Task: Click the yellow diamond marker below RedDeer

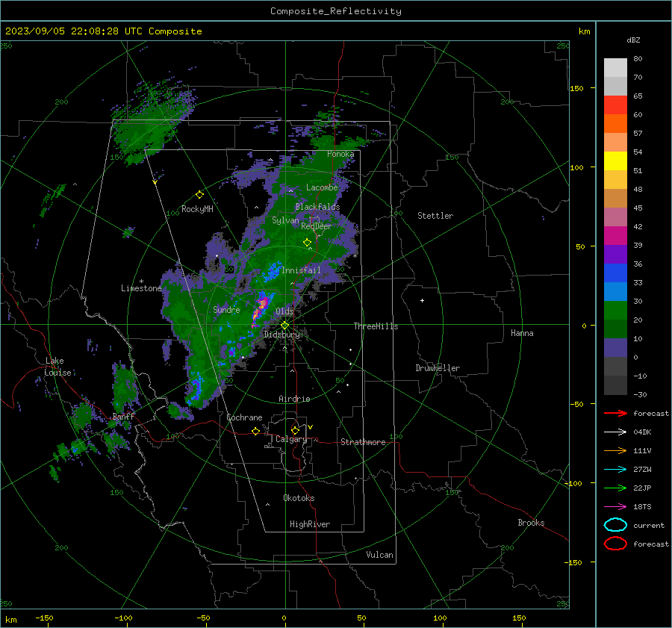Action: click(x=307, y=243)
